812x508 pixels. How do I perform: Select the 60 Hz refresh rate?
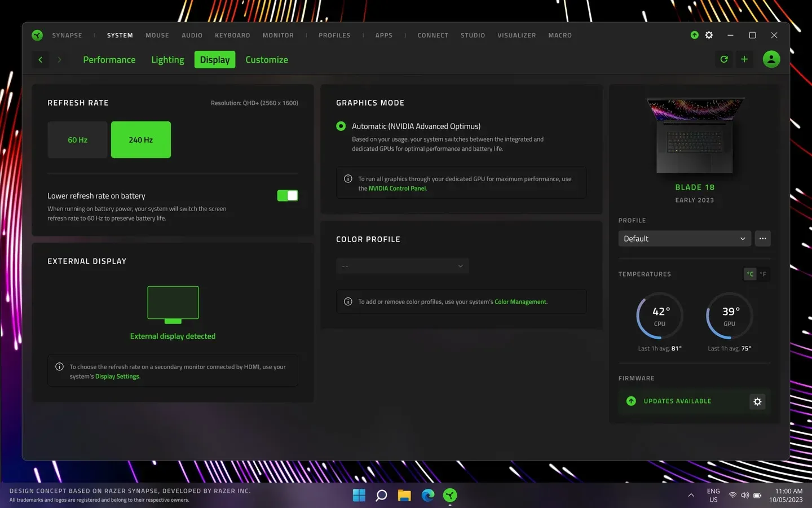[x=77, y=139]
